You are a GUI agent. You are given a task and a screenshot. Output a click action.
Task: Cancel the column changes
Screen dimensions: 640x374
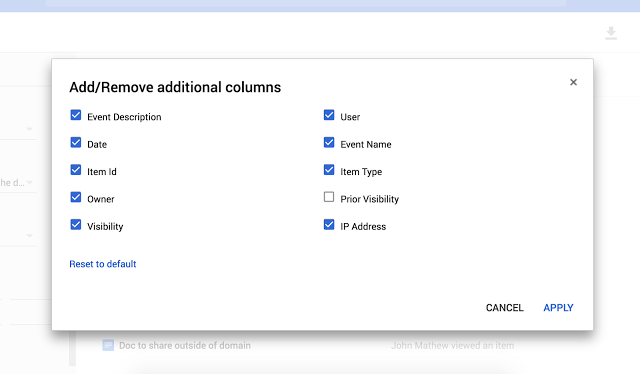(x=504, y=308)
